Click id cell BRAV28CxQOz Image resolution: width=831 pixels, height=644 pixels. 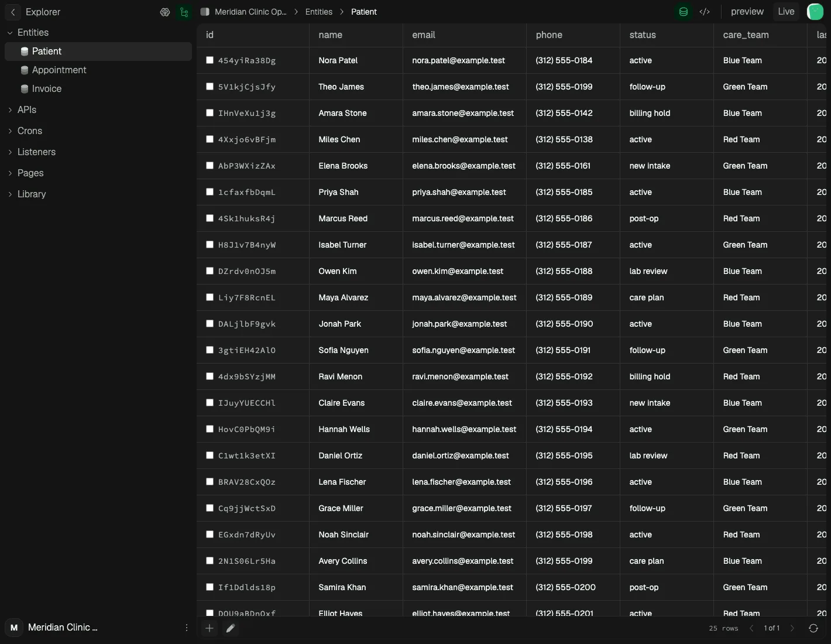coord(247,482)
